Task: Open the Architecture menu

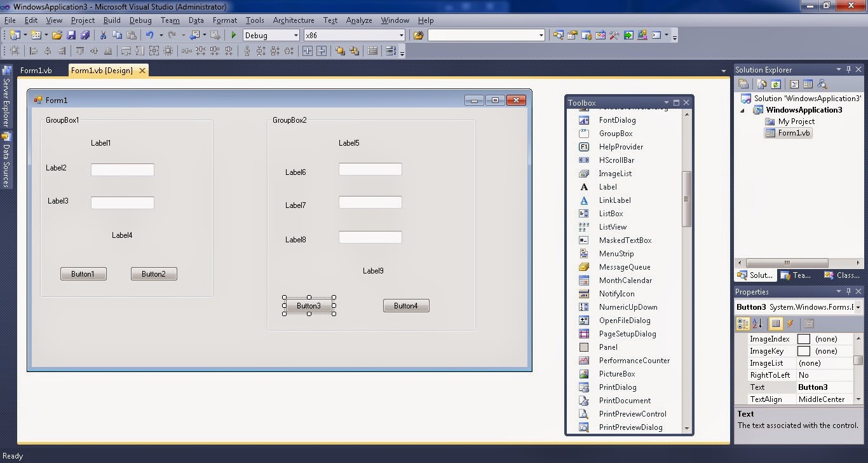Action: [293, 20]
